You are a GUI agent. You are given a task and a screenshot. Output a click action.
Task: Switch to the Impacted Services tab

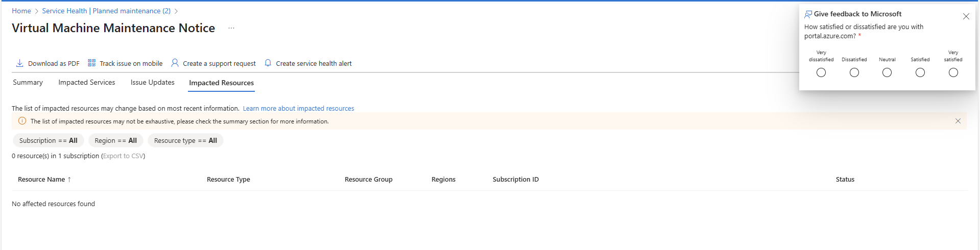[x=87, y=82]
